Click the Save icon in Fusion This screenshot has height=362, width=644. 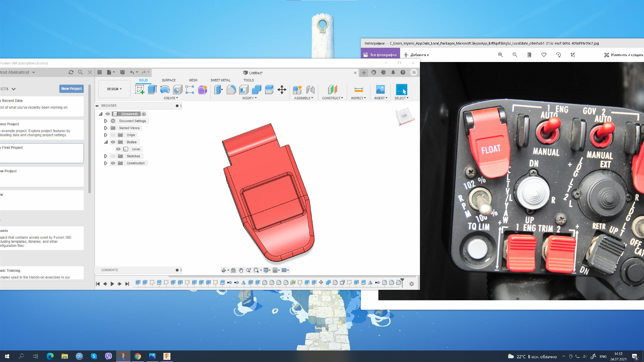coord(122,72)
